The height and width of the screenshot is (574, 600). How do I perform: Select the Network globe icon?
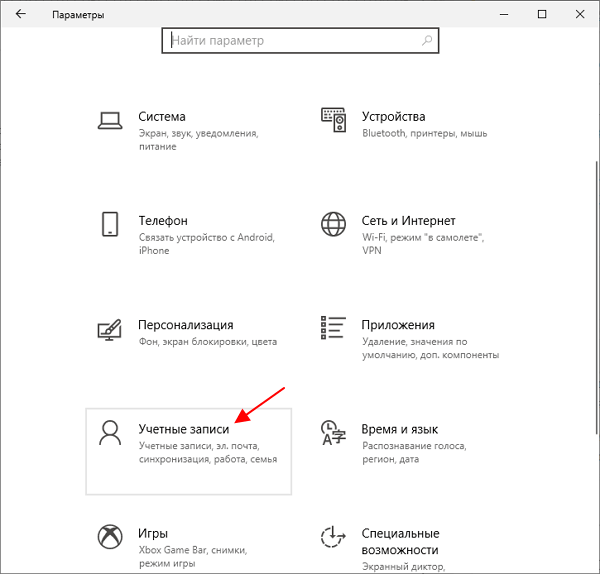[x=333, y=224]
